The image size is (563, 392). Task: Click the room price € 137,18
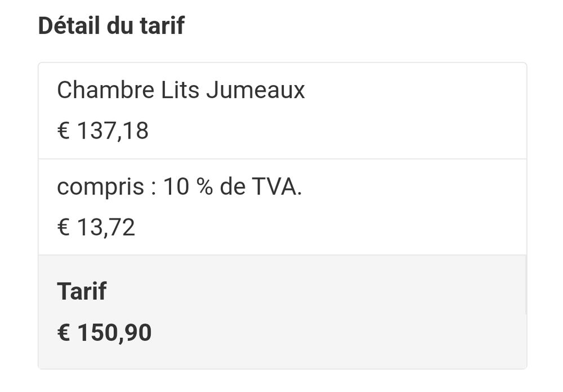[x=102, y=131]
